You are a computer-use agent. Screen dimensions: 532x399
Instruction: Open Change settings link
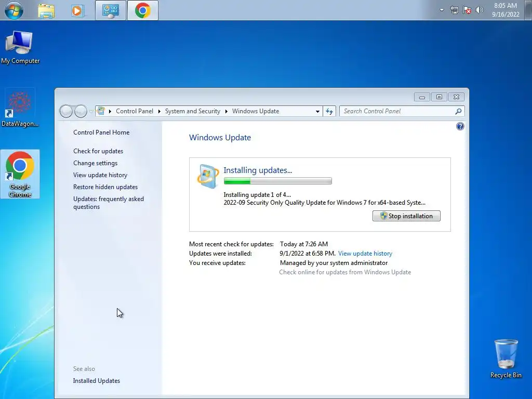pos(96,163)
